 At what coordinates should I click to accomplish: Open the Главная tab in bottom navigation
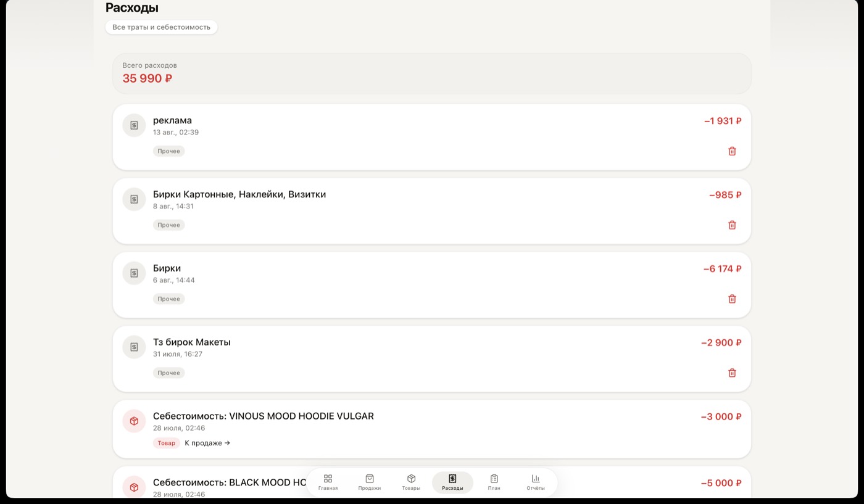pyautogui.click(x=328, y=482)
